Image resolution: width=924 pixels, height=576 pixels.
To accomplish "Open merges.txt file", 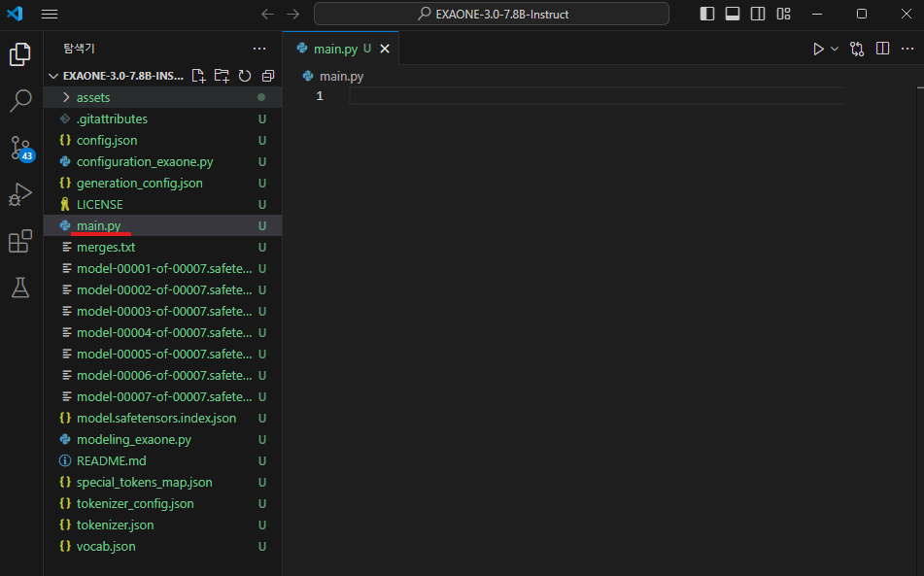I will click(x=162, y=248).
